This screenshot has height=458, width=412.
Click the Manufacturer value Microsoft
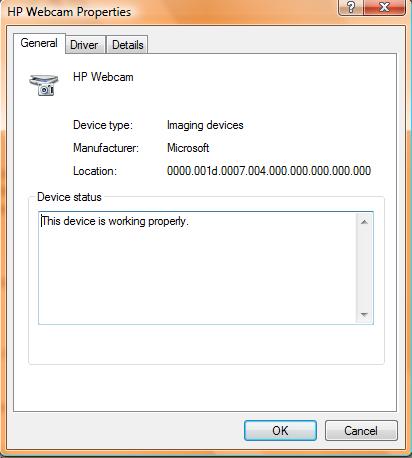pyautogui.click(x=188, y=148)
